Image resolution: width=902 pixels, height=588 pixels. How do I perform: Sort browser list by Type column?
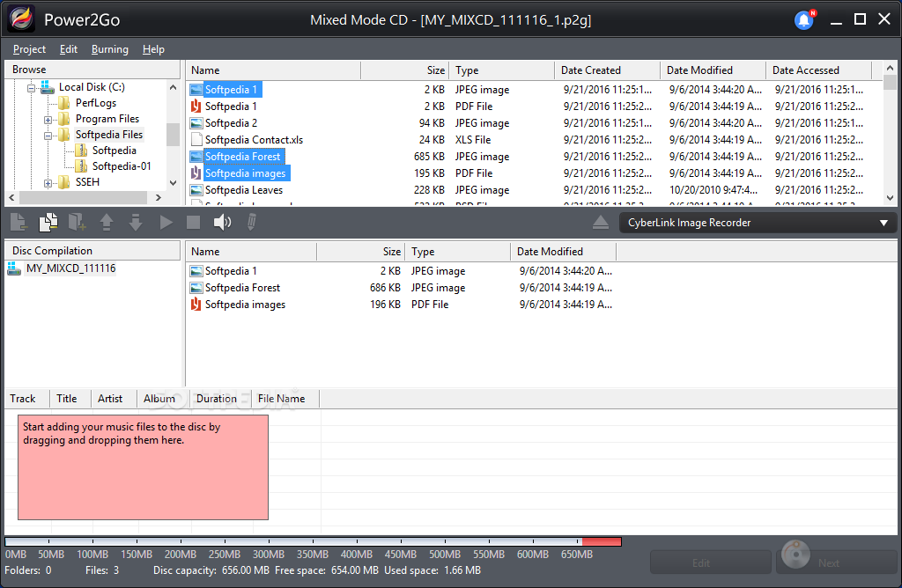coord(501,70)
